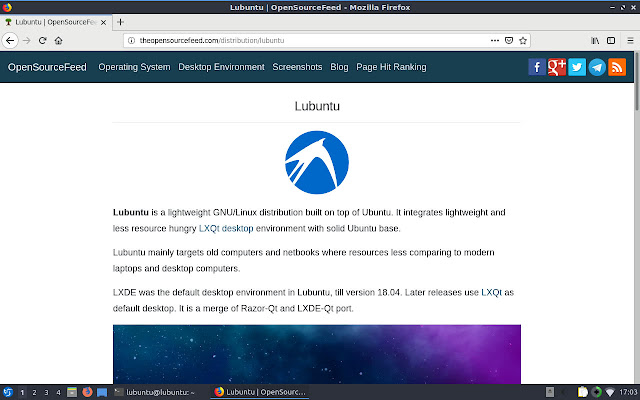The height and width of the screenshot is (400, 640).
Task: Open the Telegram channel link
Action: click(597, 67)
